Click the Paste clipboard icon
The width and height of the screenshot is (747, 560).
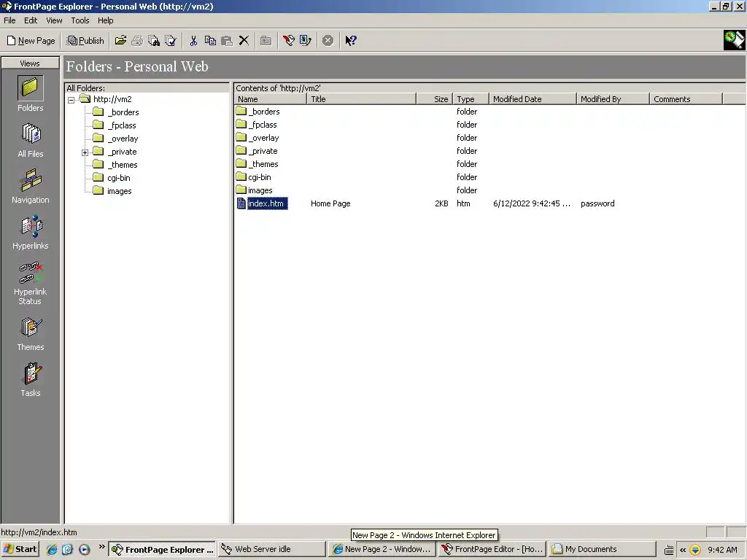[x=227, y=41]
